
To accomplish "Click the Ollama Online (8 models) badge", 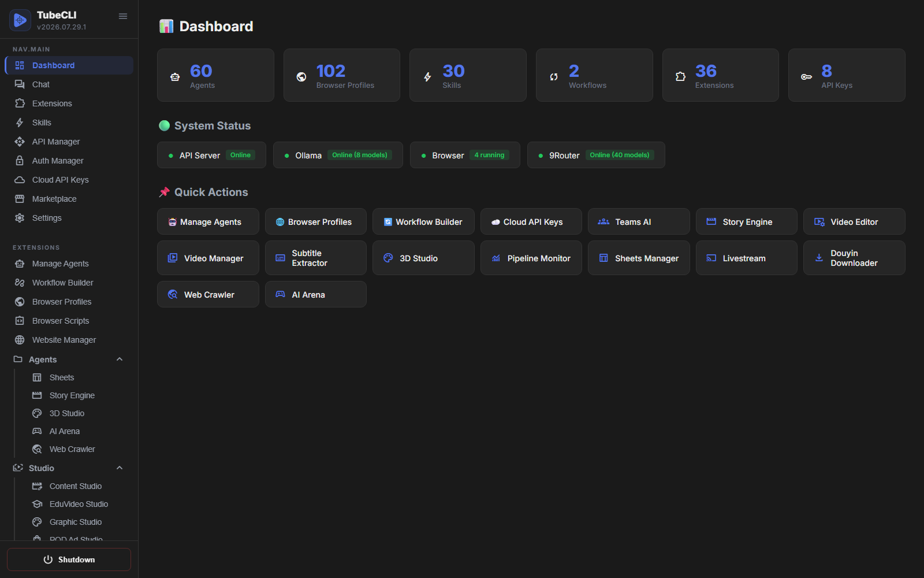I will (x=360, y=155).
